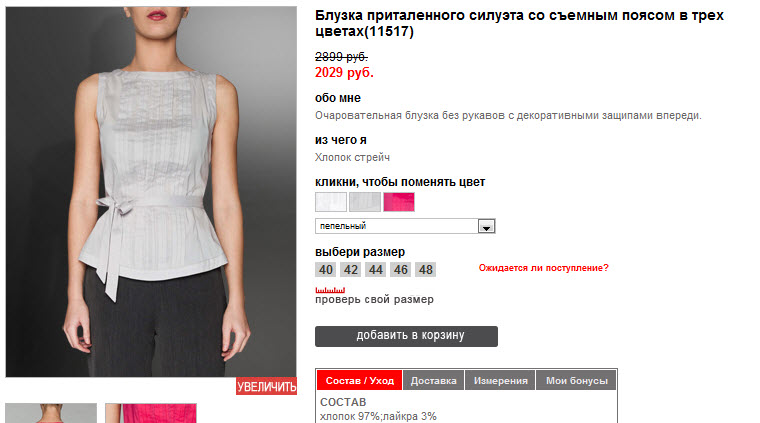This screenshot has width=760, height=423.
Task: Switch to the Состав / Уход tab
Action: pos(360,380)
